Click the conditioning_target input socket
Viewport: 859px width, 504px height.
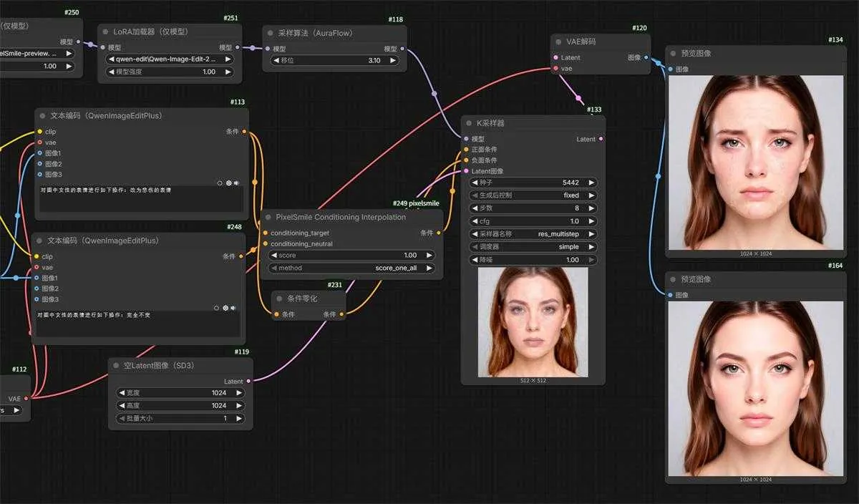coord(264,233)
